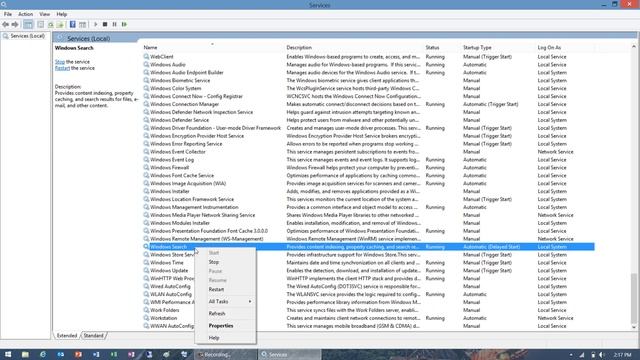
Task: Toggle the Show/Hide Console Tree toolbar icon
Action: coord(28,24)
